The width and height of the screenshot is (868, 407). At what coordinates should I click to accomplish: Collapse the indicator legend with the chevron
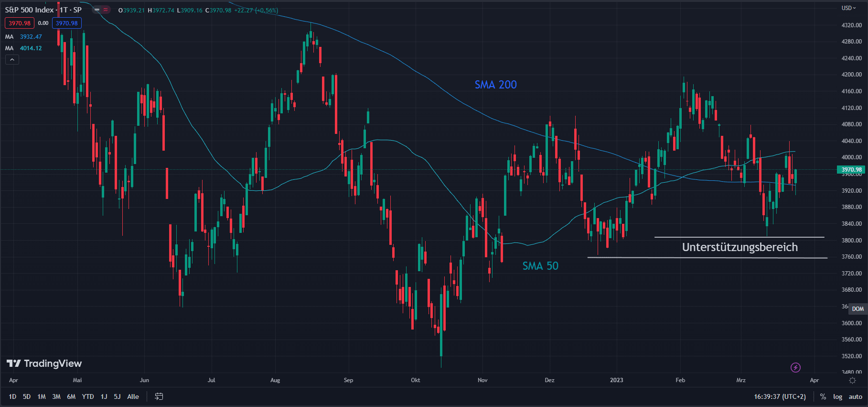(12, 60)
